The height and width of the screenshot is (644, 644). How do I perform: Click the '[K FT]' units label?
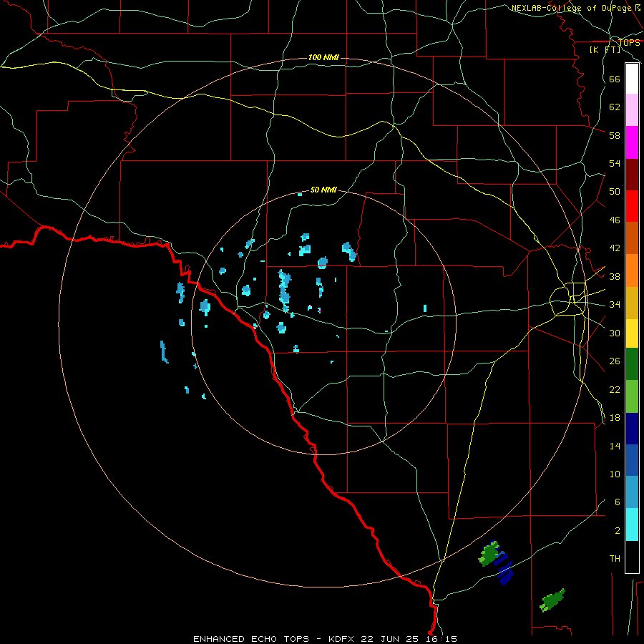(x=605, y=49)
